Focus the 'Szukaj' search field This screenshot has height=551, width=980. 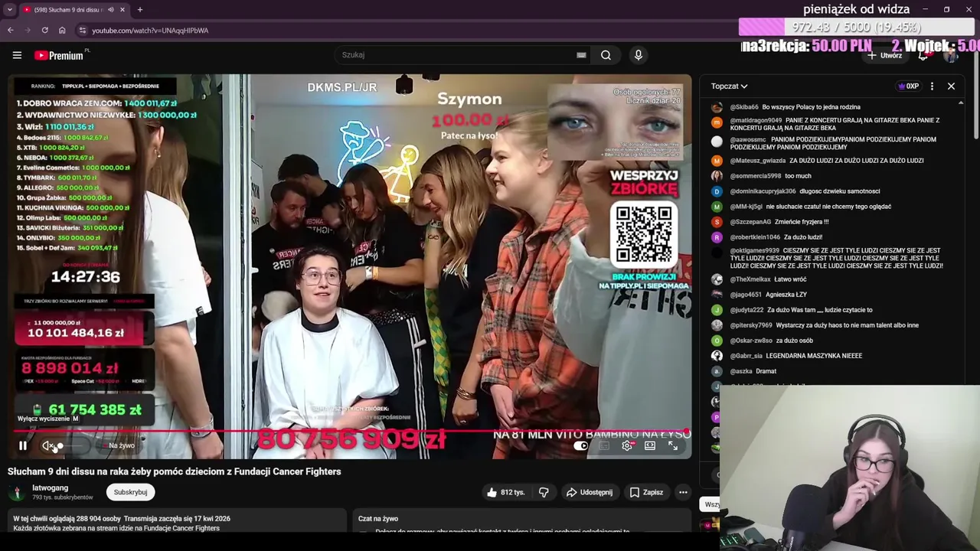click(456, 55)
